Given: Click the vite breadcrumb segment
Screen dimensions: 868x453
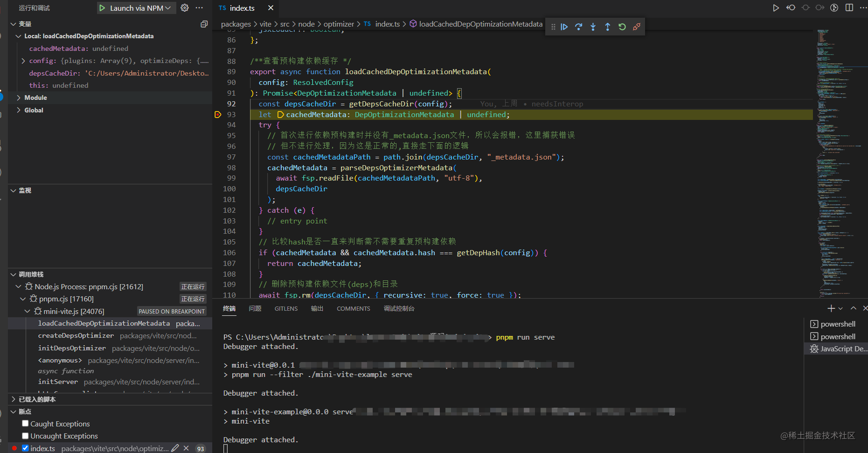Looking at the screenshot, I should [x=265, y=24].
